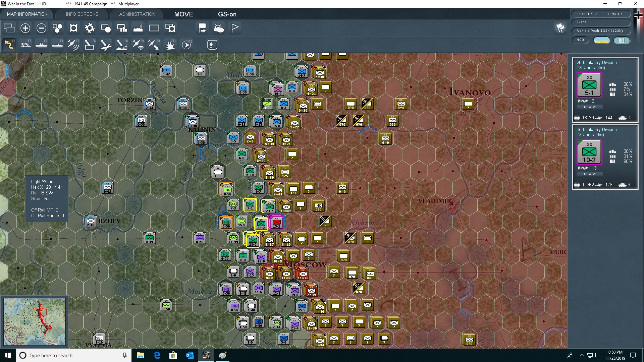Click the rectangle with gear icon
Viewport: 644px width, 362px height.
[x=170, y=28]
